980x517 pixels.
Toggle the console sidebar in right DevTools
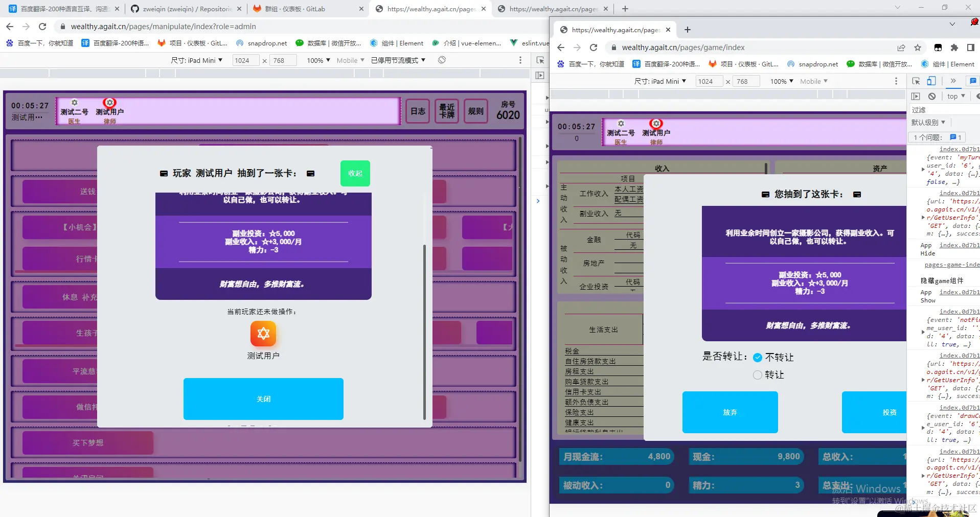pyautogui.click(x=916, y=96)
